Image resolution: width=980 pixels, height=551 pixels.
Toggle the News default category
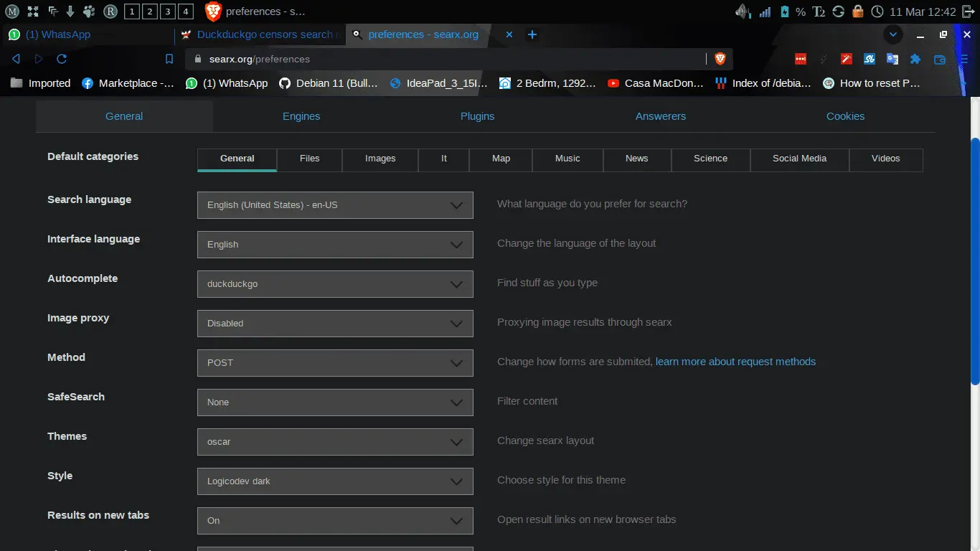pos(636,159)
